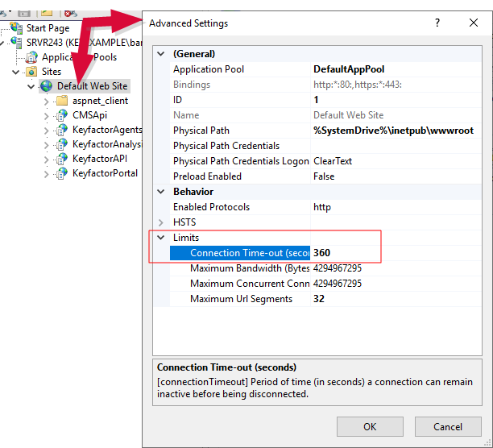
Task: Click the aspnet_client folder icon
Action: tap(62, 101)
